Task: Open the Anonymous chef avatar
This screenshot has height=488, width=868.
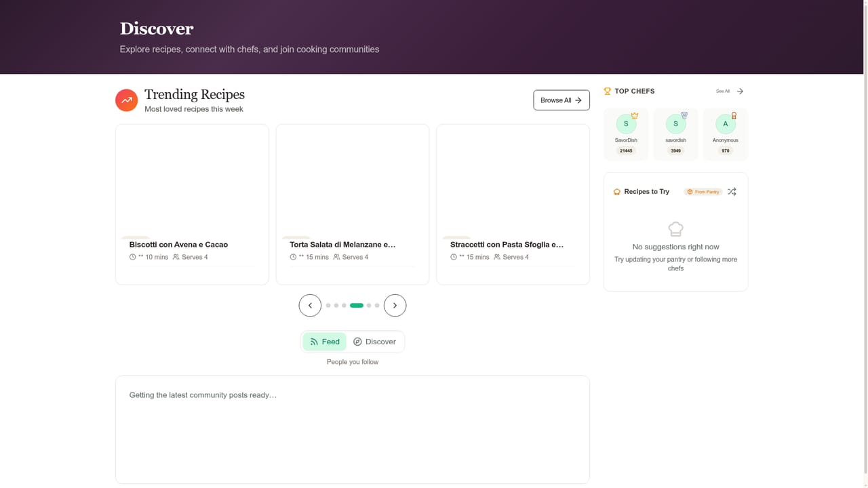Action: 726,124
